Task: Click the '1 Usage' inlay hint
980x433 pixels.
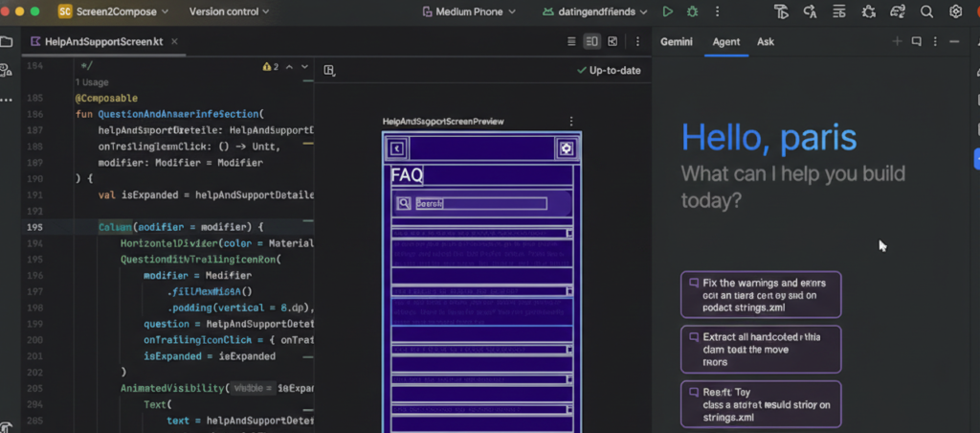Action: click(92, 82)
